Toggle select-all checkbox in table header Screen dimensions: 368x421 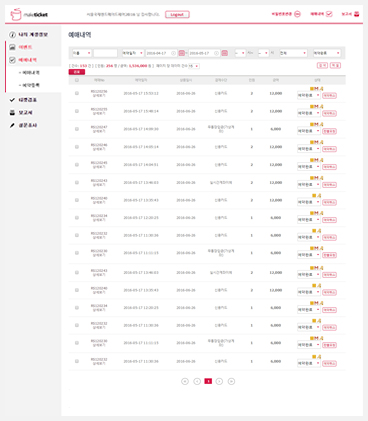point(77,80)
